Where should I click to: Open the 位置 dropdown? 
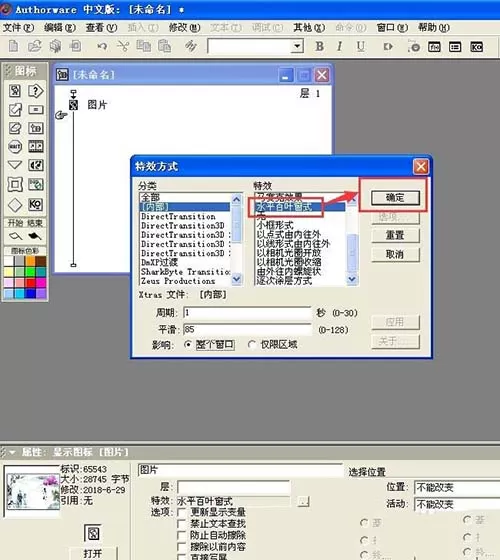click(457, 487)
